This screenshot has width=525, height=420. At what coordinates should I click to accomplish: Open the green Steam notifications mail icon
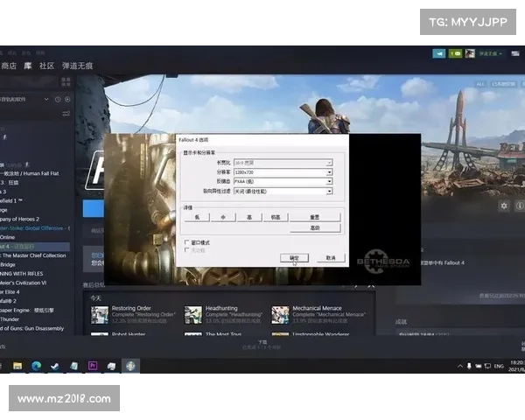455,53
